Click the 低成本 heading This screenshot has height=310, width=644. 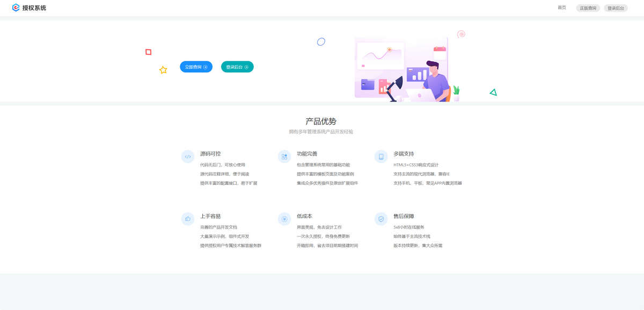pos(304,216)
